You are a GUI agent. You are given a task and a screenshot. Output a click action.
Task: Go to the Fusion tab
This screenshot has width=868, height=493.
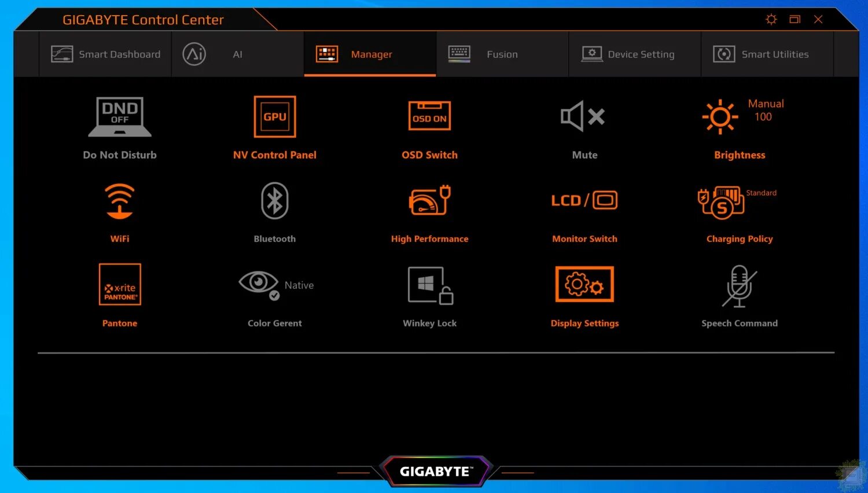point(502,54)
